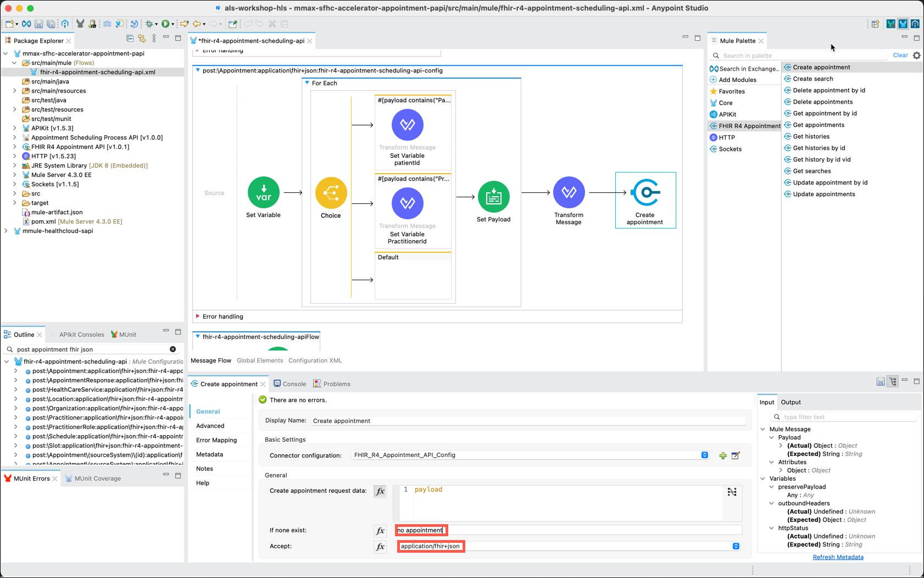Open the Problems tab
924x578 pixels.
click(332, 384)
